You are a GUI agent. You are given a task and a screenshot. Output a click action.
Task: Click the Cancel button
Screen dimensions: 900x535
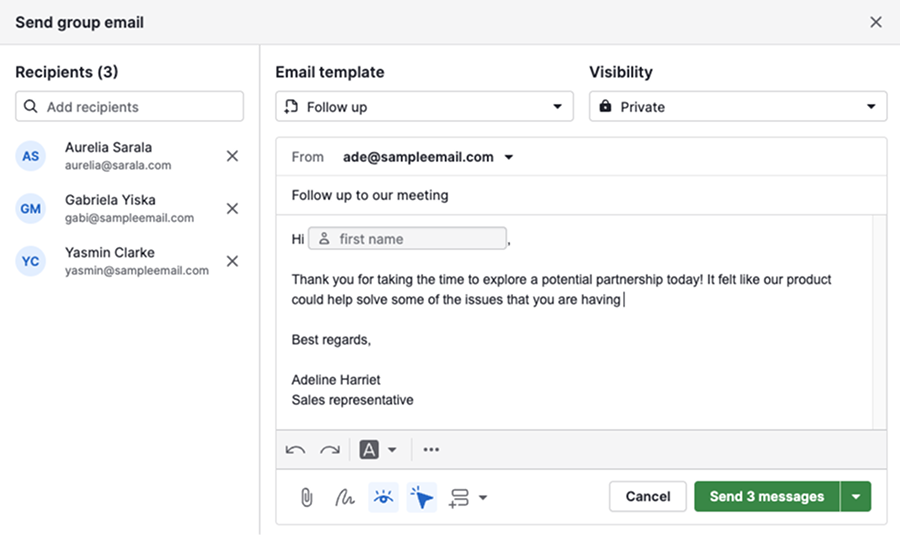[647, 497]
